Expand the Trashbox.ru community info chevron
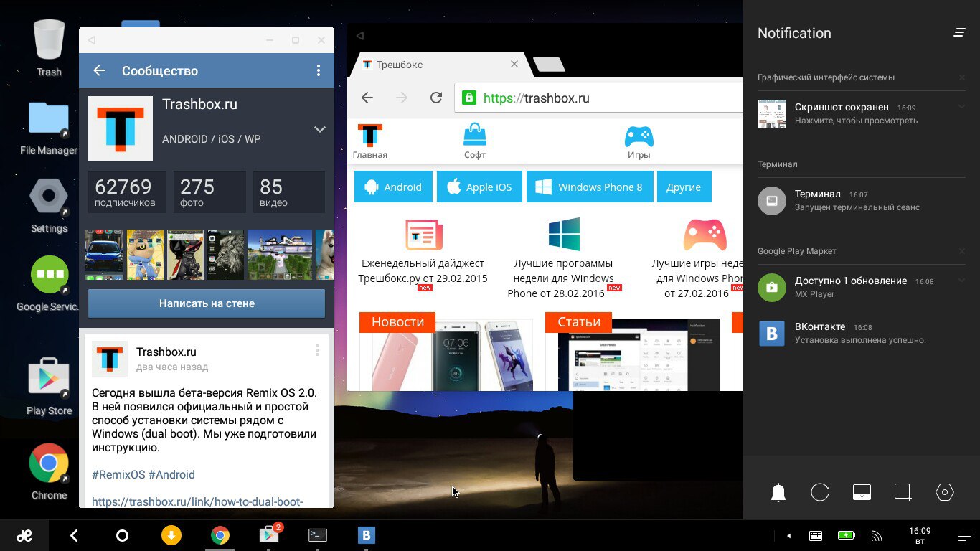 click(x=320, y=129)
